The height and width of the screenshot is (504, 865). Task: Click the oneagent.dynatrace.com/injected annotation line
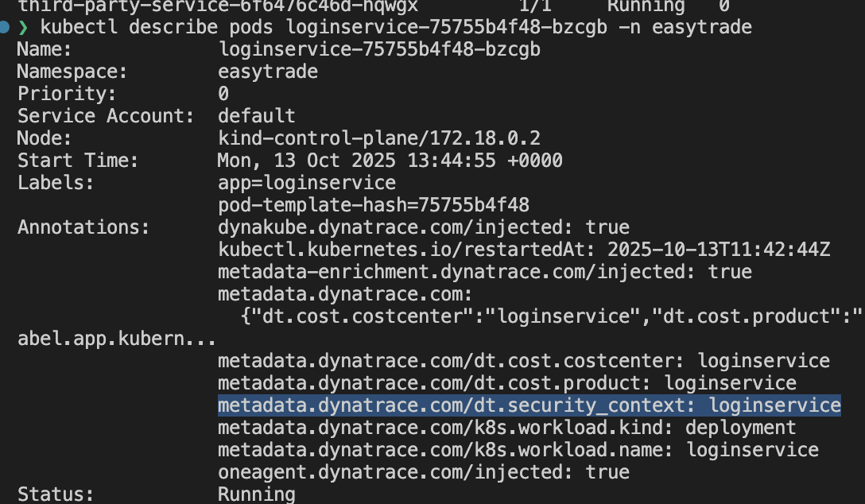pyautogui.click(x=424, y=472)
